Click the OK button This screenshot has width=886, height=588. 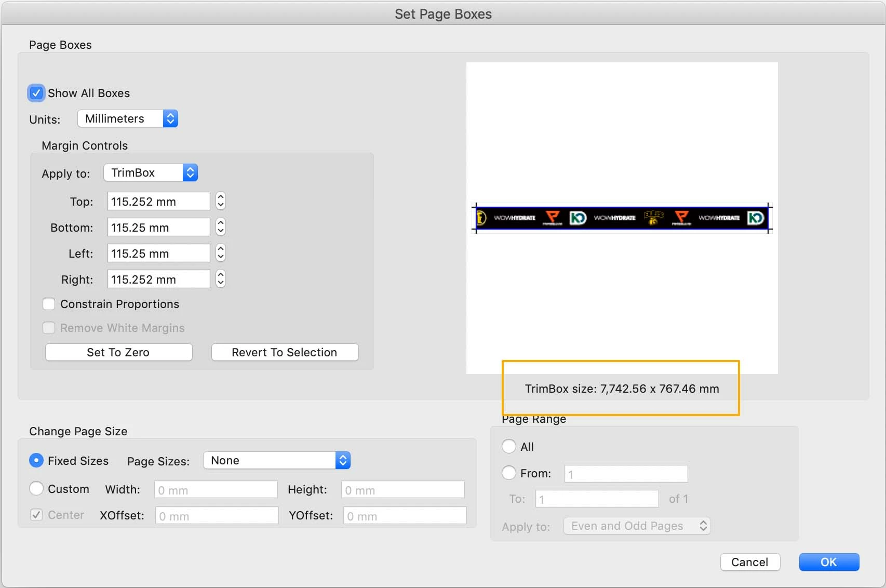coord(829,562)
